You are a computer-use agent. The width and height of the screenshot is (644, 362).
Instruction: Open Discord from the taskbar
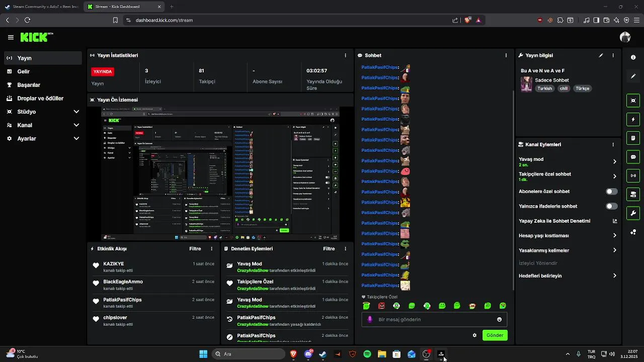pyautogui.click(x=308, y=354)
